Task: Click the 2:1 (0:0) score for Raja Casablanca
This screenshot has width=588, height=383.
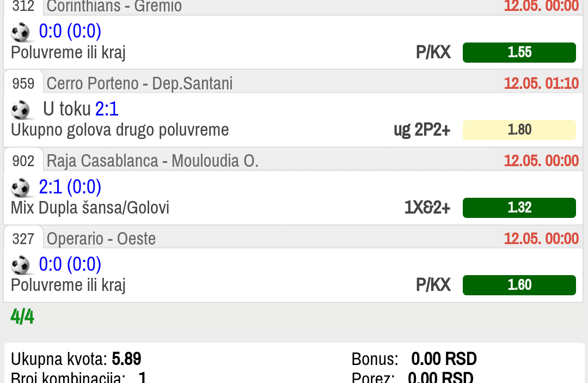Action: point(70,187)
